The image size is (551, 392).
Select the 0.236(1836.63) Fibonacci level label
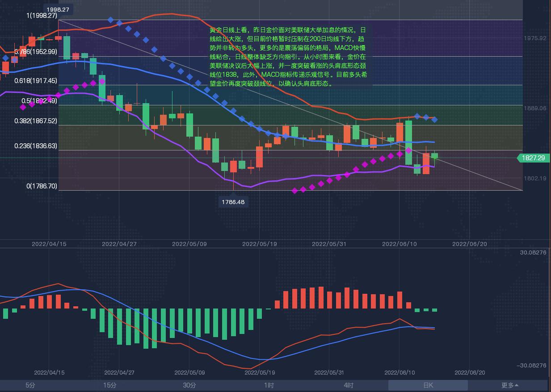point(36,146)
